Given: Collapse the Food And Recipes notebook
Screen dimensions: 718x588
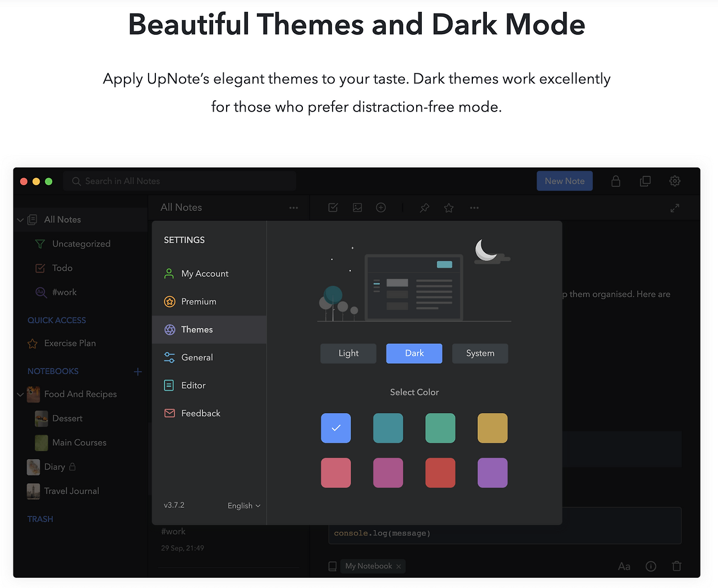Looking at the screenshot, I should pyautogui.click(x=20, y=395).
